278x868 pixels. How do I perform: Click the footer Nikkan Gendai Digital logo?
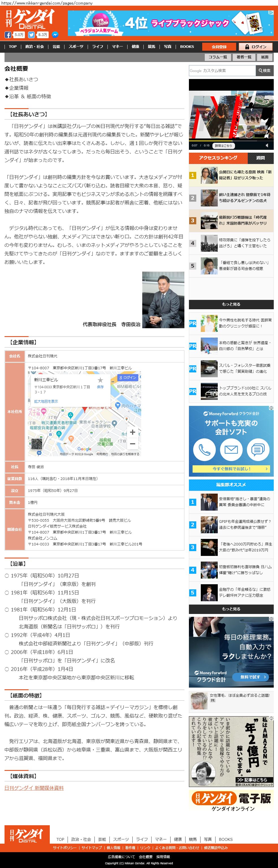27,835
